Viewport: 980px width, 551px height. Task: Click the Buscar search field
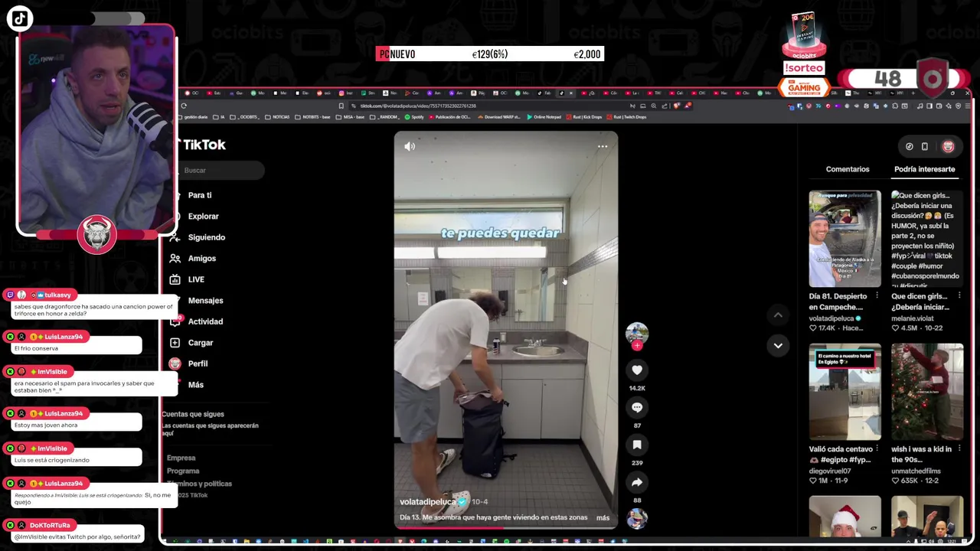222,170
